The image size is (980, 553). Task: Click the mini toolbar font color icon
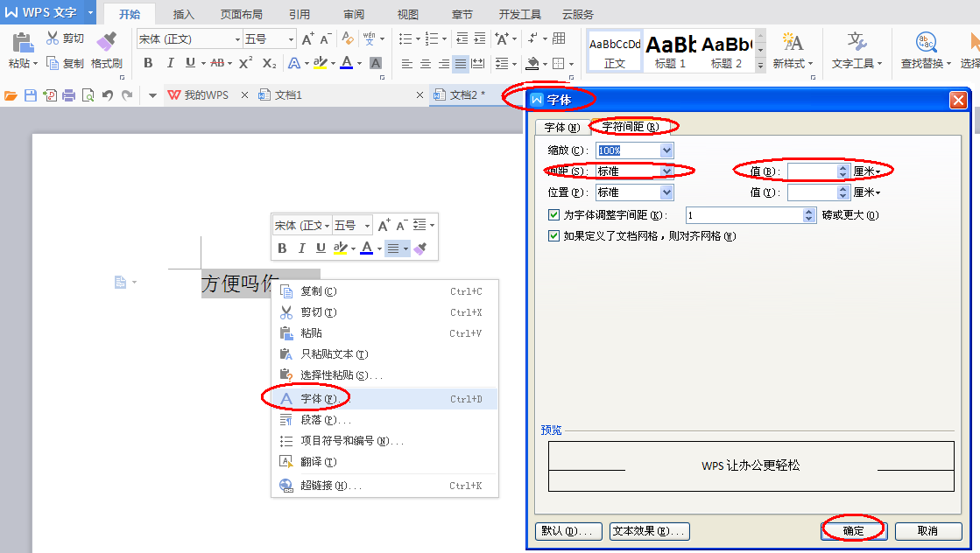point(367,248)
